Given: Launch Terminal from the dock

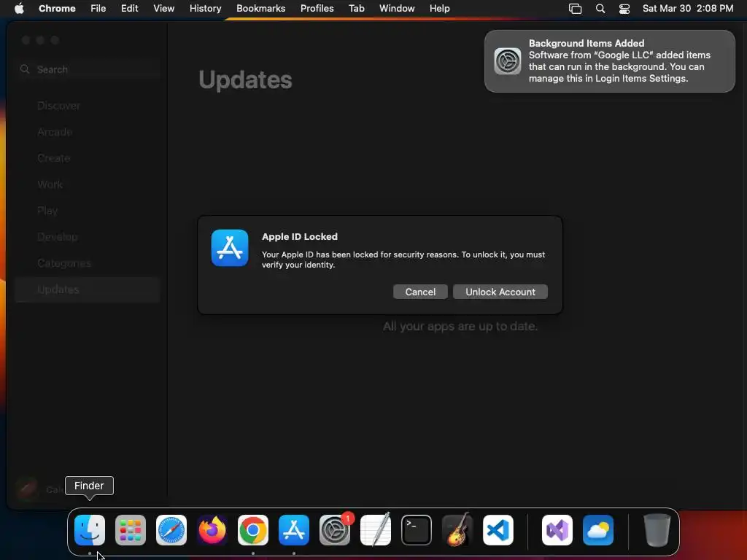Looking at the screenshot, I should coord(417,530).
